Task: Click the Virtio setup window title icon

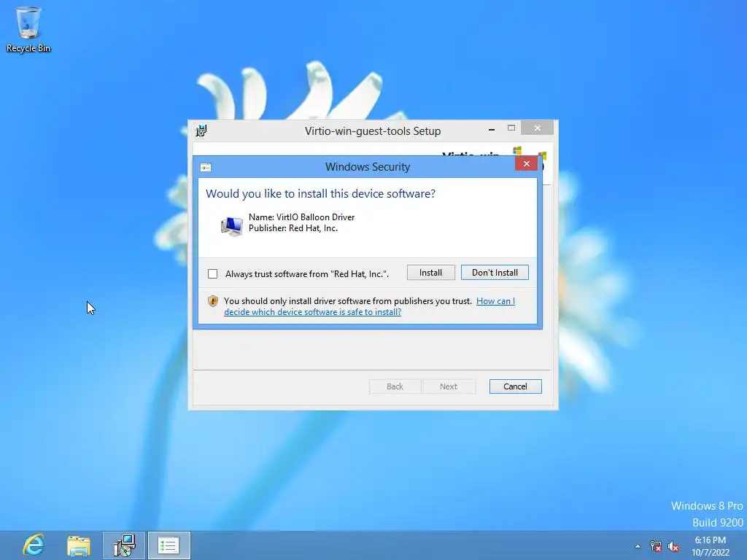Action: 201,131
